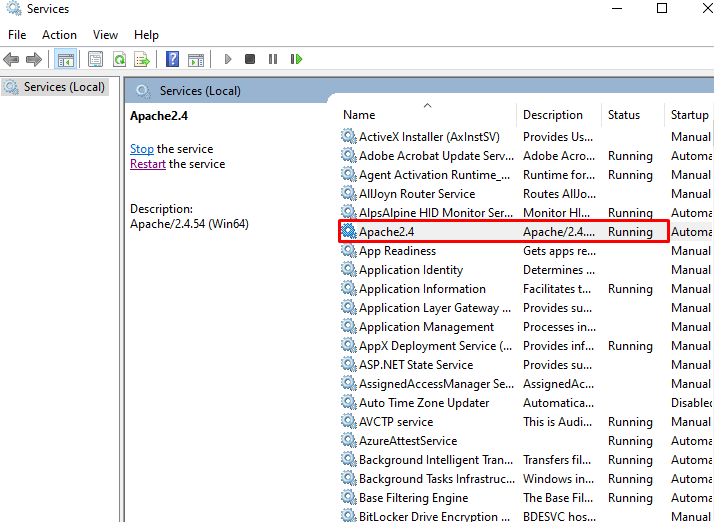
Task: Click the gear icon for ActiveX Installer
Action: 348,136
